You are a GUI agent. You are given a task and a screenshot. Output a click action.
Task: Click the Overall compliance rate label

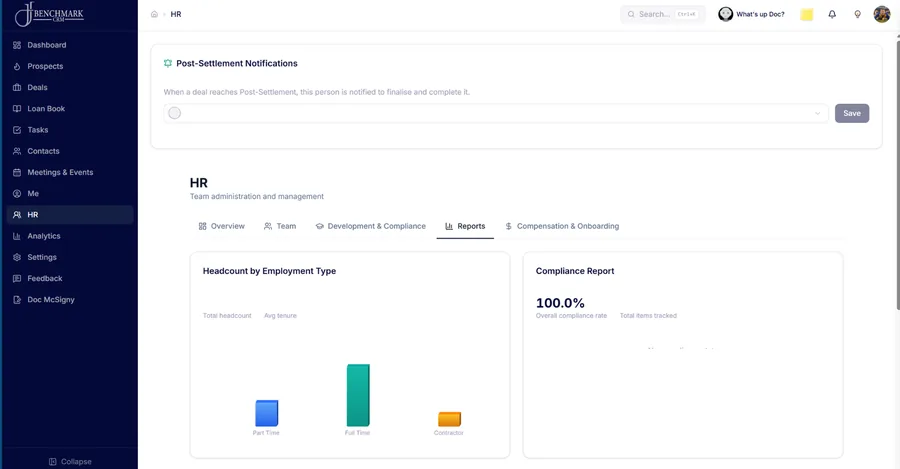click(x=571, y=316)
